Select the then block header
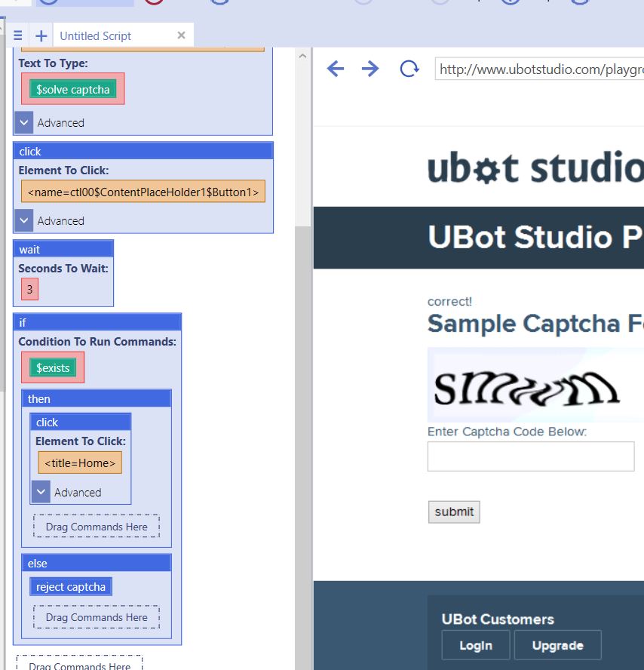 click(x=97, y=398)
